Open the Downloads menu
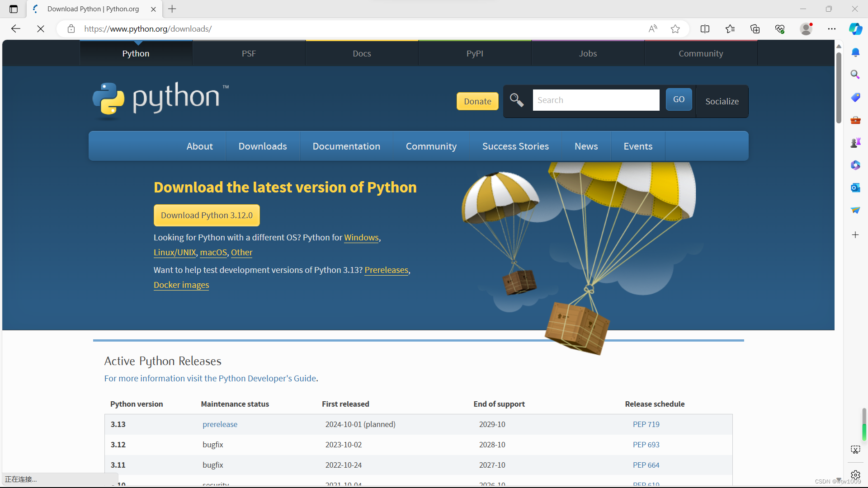 pos(263,146)
